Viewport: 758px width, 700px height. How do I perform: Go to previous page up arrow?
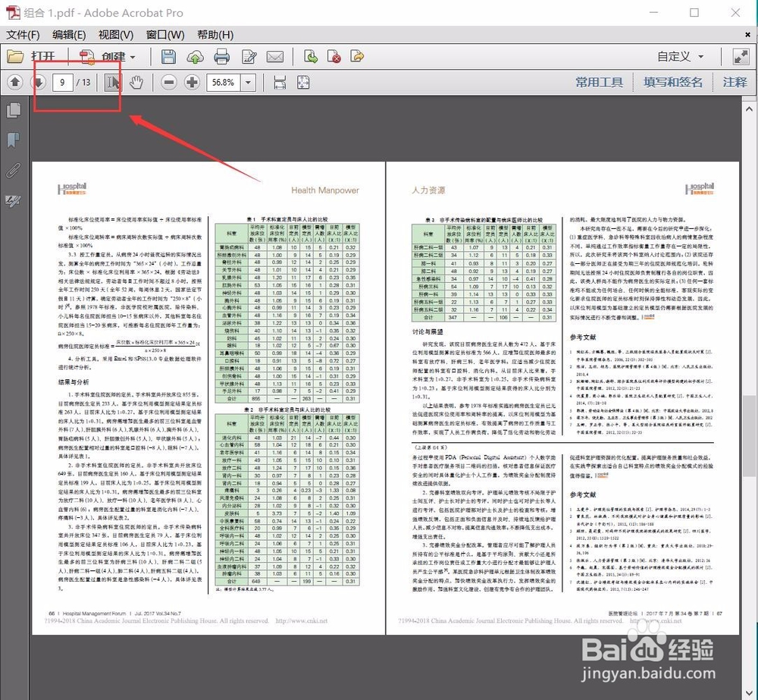[15, 82]
